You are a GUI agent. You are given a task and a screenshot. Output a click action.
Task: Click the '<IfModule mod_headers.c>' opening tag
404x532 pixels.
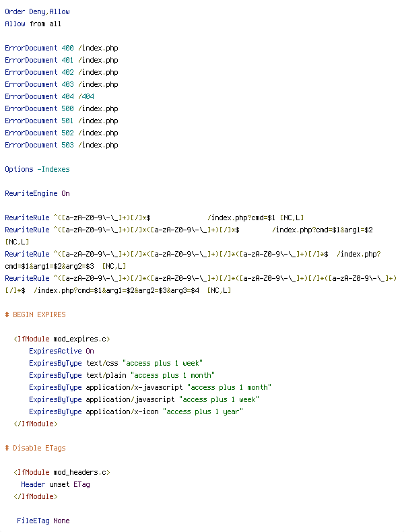click(x=62, y=472)
